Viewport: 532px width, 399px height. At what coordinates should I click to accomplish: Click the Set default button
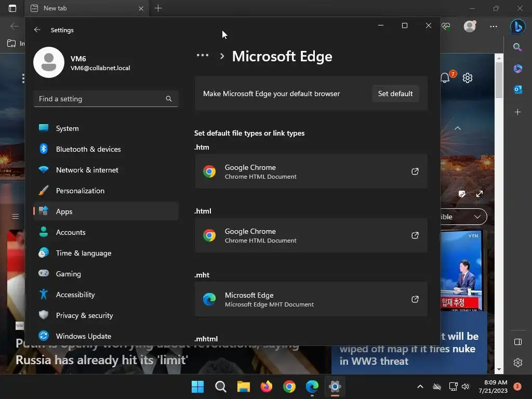click(x=395, y=94)
